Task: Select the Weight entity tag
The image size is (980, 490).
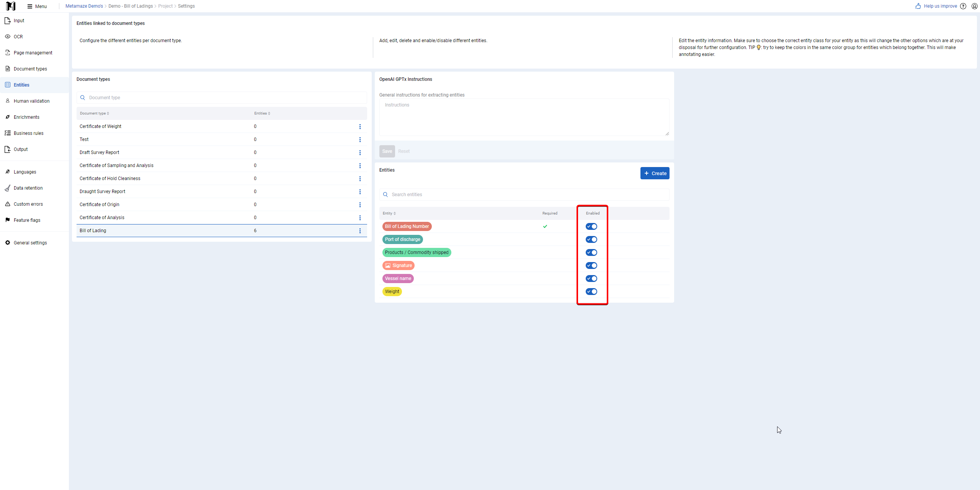Action: coord(392,292)
